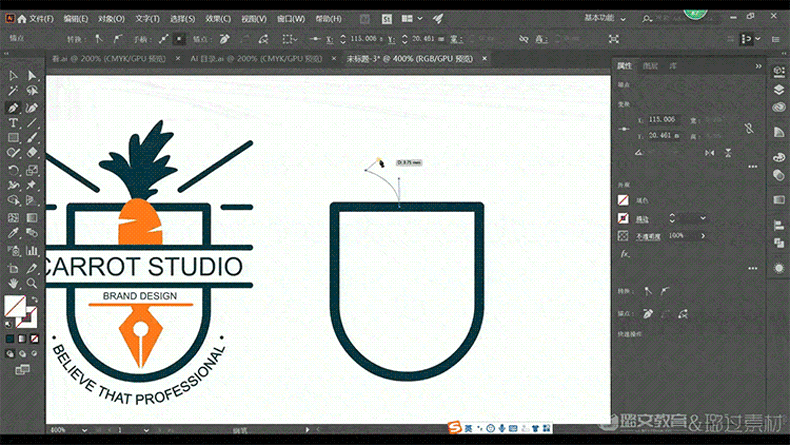Image resolution: width=790 pixels, height=445 pixels.
Task: Select the Perspective Grid tool
Action: [32, 201]
